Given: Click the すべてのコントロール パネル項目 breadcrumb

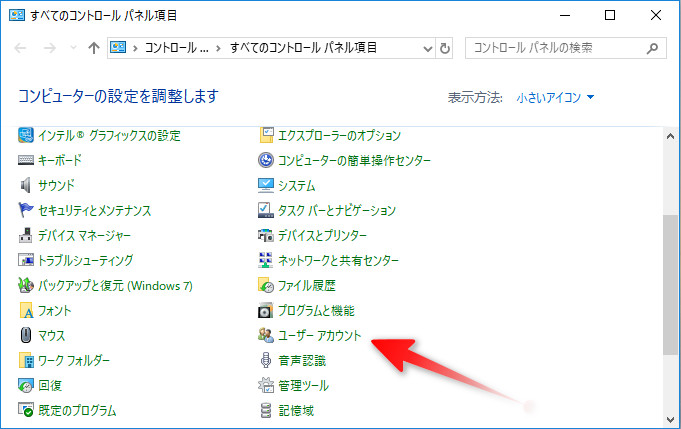Looking at the screenshot, I should pos(303,48).
